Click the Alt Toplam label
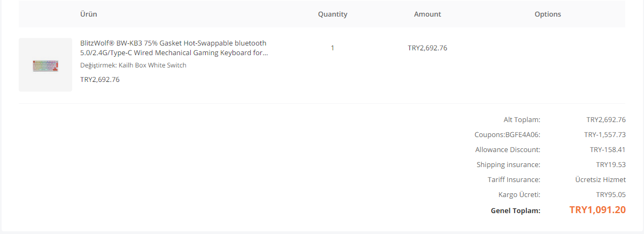The height and width of the screenshot is (234, 644). [522, 119]
